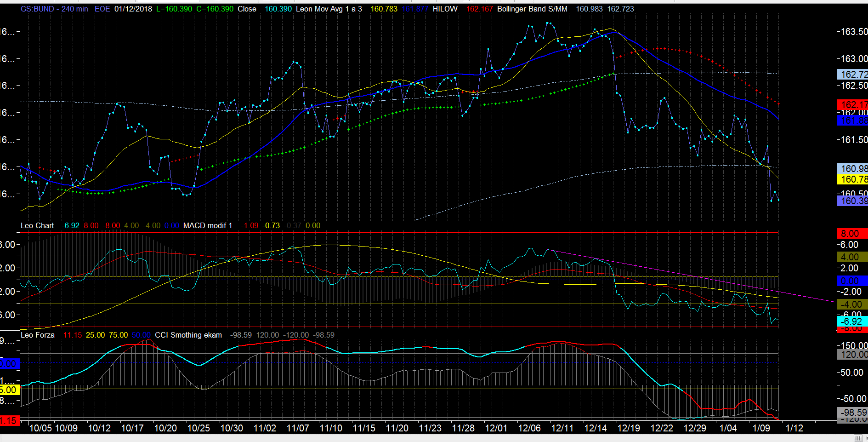
Task: Click the 11/28 date on time axis
Action: 463,428
